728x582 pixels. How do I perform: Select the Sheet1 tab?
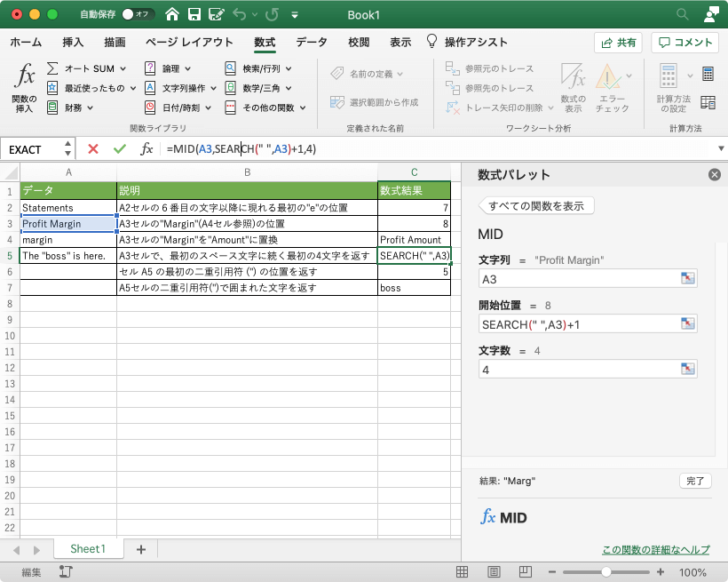[x=88, y=549]
